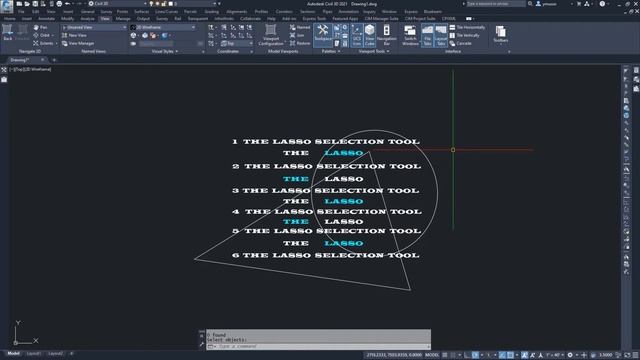
Task: Toggle Layout Tabs display
Action: (x=441, y=35)
